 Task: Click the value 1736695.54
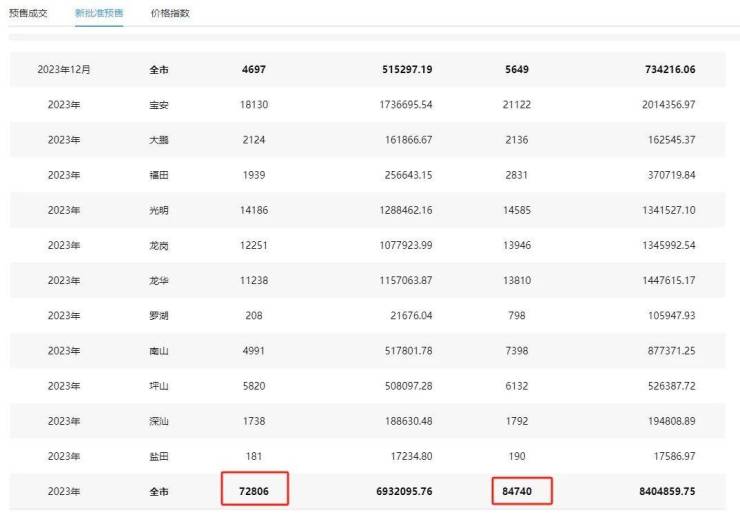coord(406,104)
